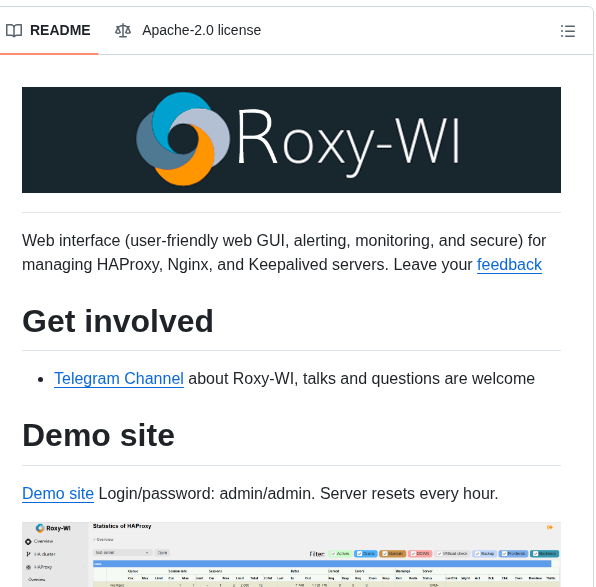
Task: Click the scales license icon
Action: click(x=123, y=30)
